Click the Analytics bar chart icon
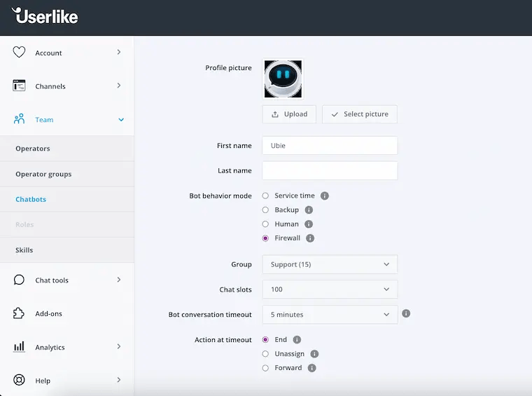 (20, 347)
